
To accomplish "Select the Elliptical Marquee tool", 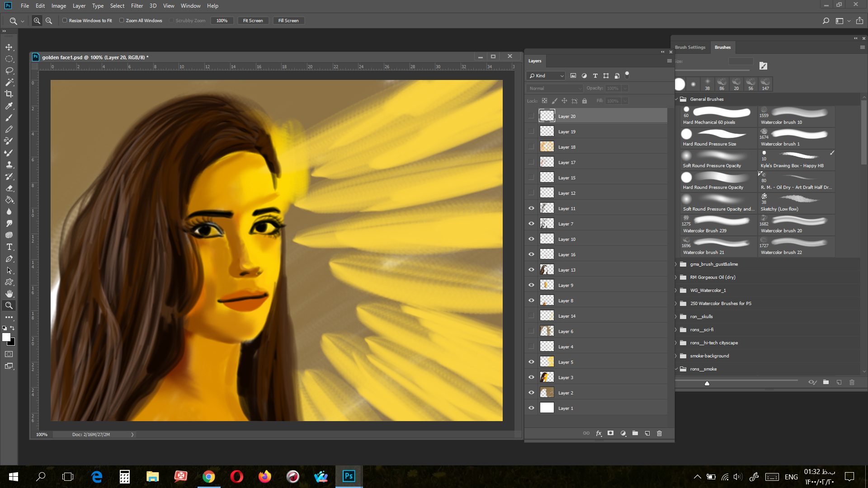I will pos(9,59).
